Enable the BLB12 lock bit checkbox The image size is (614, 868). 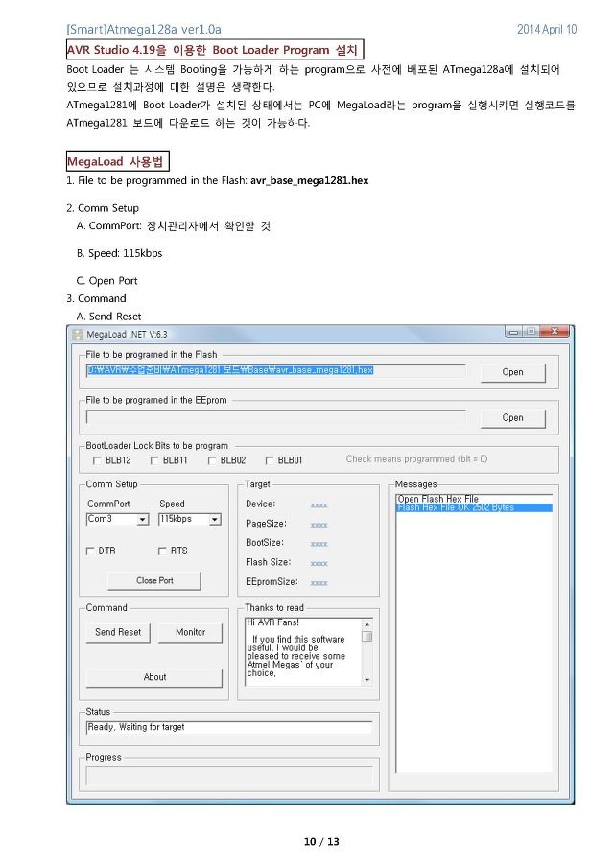pyautogui.click(x=98, y=460)
